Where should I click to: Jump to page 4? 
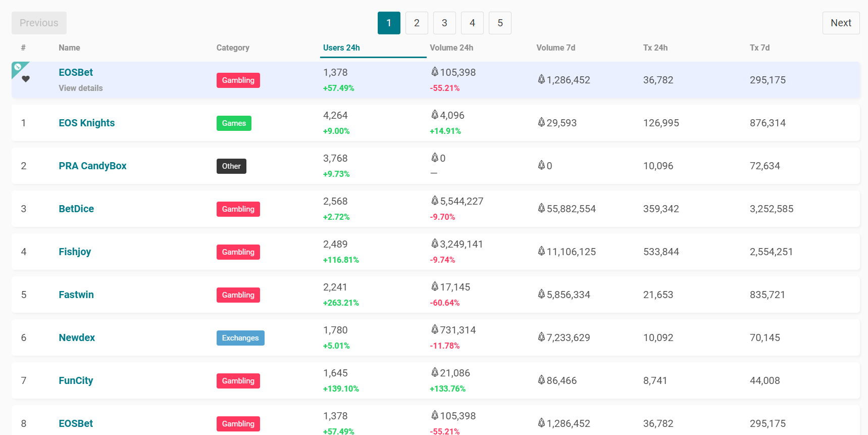point(472,23)
